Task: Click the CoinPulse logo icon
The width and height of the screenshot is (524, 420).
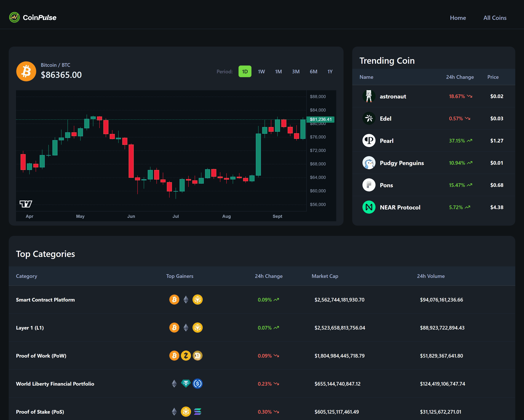Action: tap(14, 17)
